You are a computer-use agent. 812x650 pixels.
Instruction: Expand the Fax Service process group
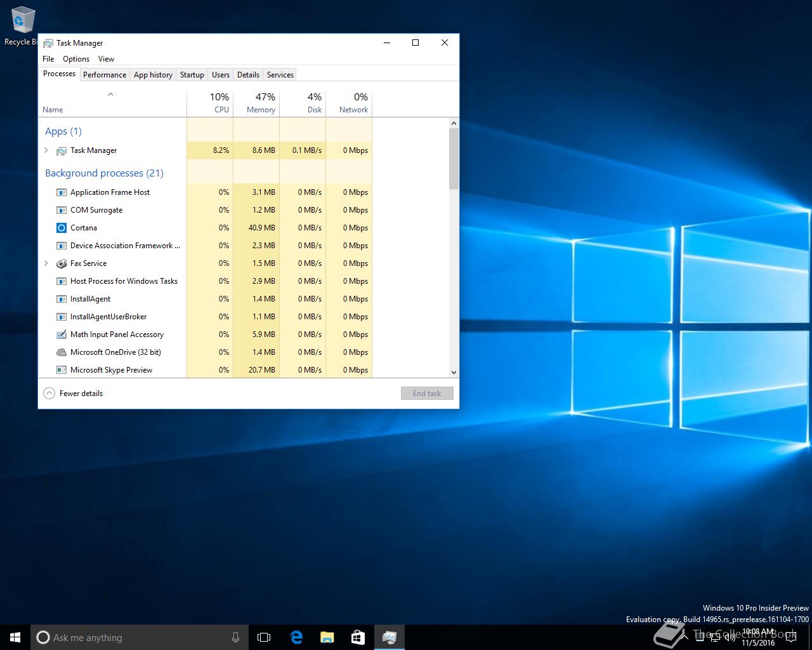46,263
